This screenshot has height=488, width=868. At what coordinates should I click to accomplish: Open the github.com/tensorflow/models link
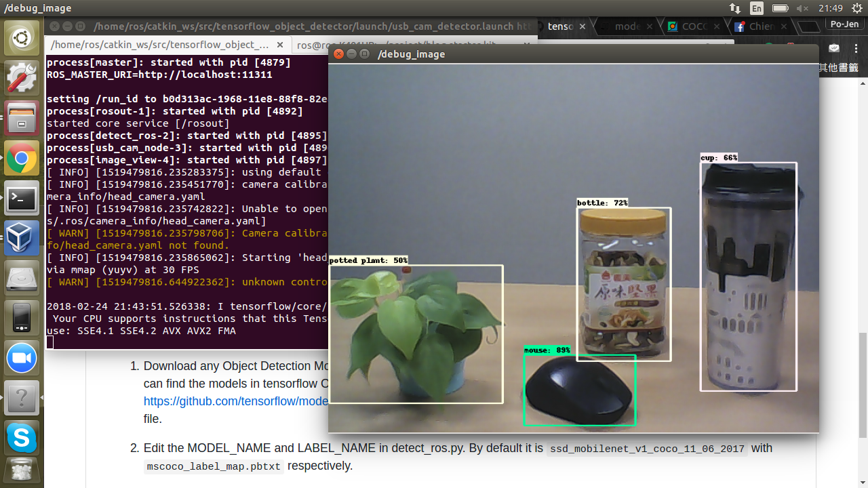pyautogui.click(x=236, y=401)
